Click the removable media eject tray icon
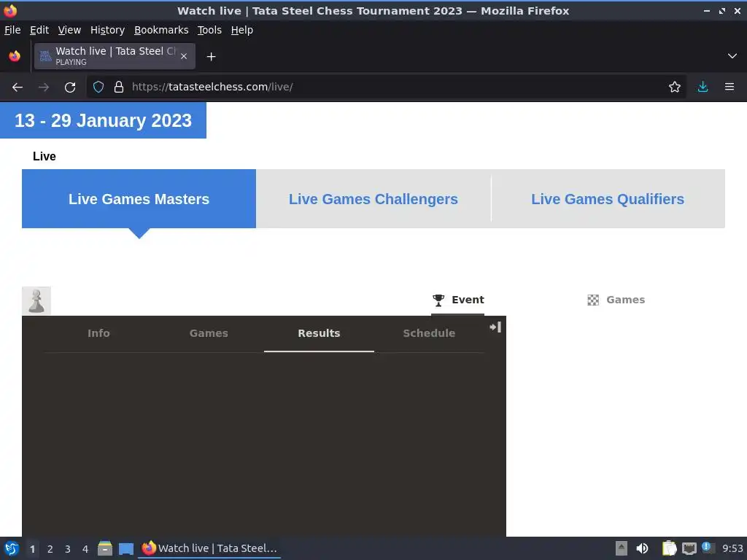747x560 pixels. 622,548
